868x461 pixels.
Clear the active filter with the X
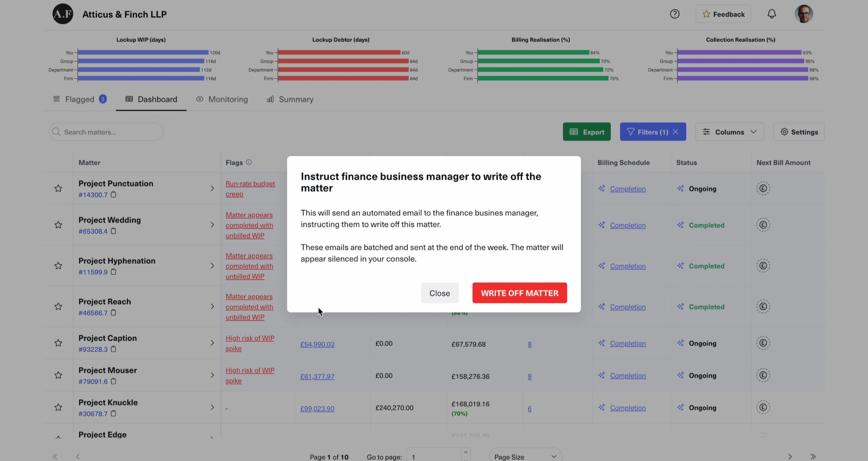pyautogui.click(x=675, y=132)
